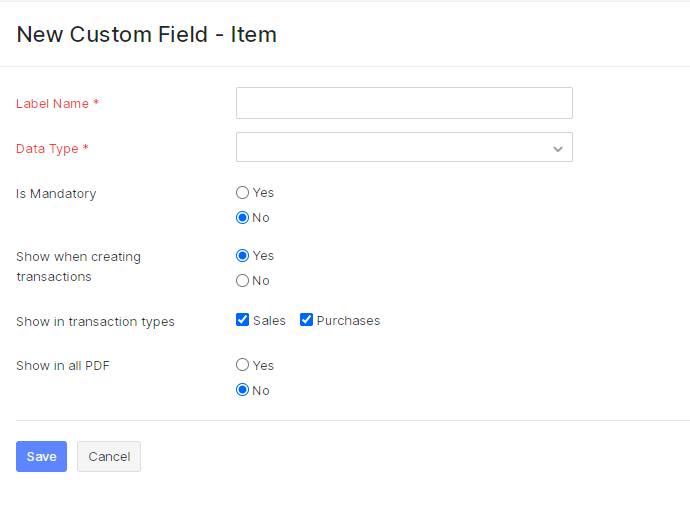Uncheck the Purchases checkbox

click(307, 321)
